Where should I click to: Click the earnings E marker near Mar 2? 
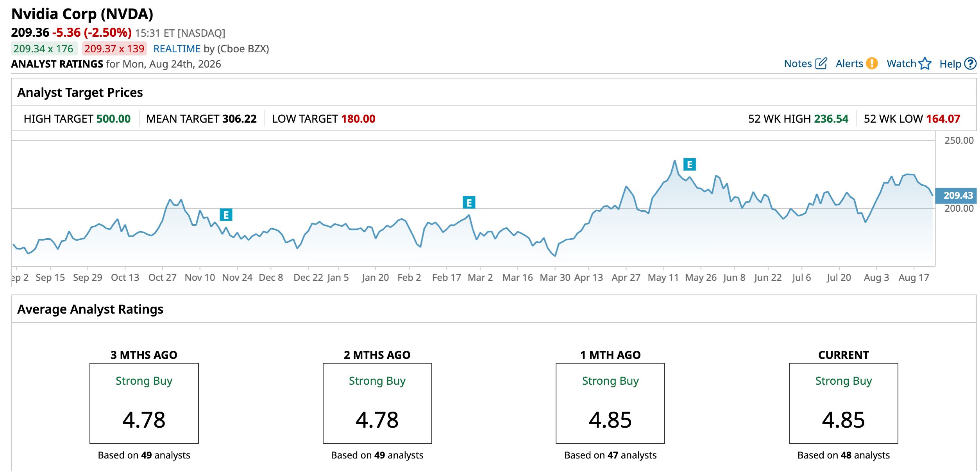[x=469, y=203]
